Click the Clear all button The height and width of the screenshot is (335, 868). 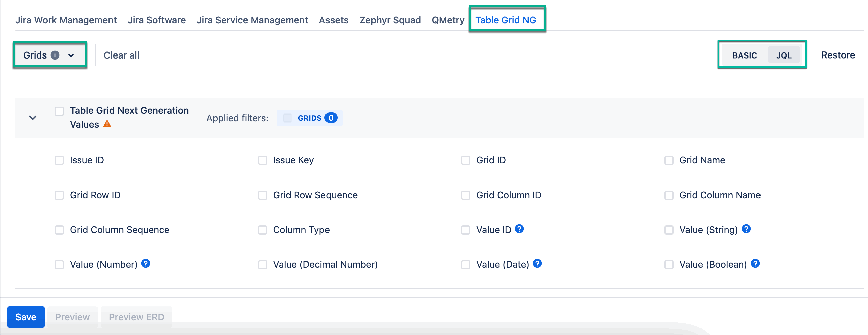point(121,55)
